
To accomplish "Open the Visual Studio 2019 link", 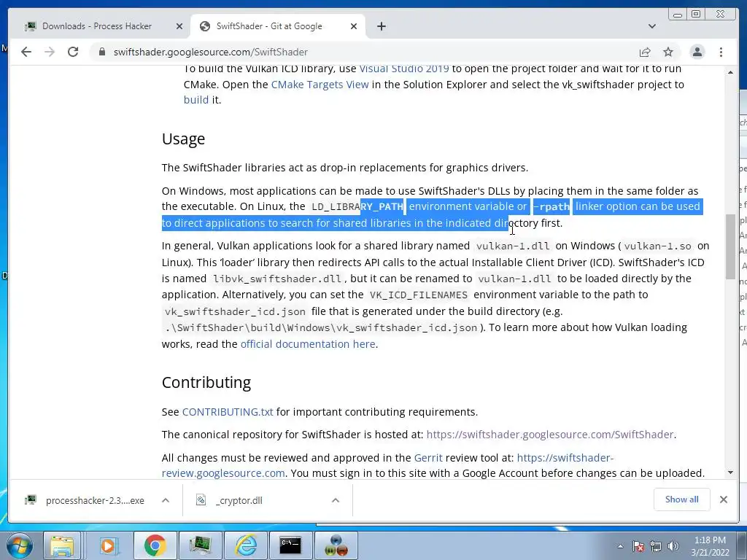I will [x=404, y=69].
